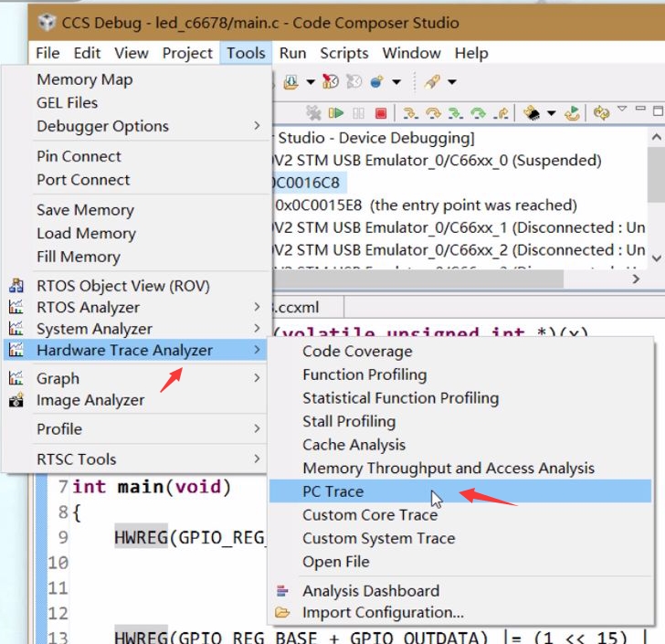Maximize the Debug view panel
Image resolution: width=665 pixels, height=644 pixels.
[x=659, y=111]
